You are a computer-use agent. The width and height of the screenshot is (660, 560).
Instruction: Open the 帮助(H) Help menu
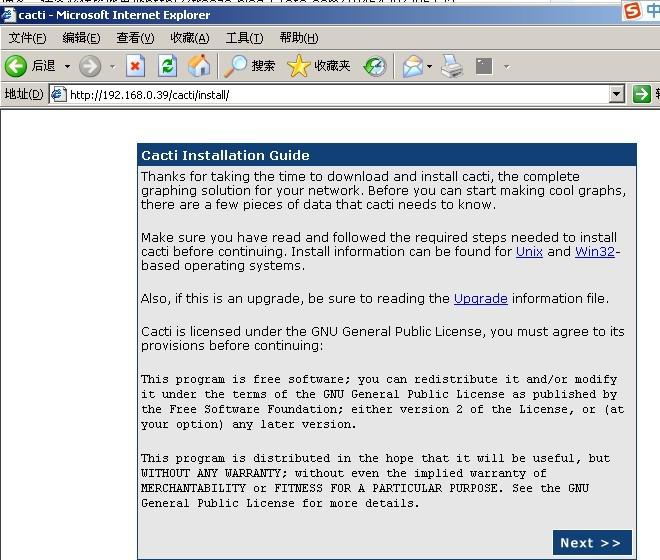point(299,38)
